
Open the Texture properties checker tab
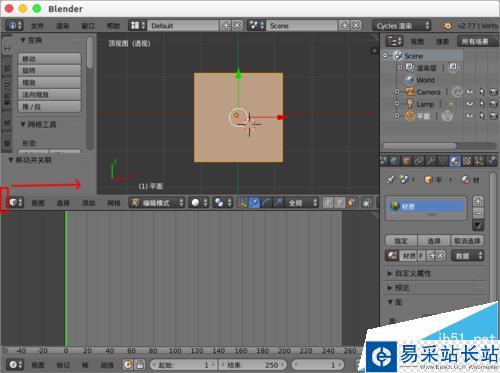click(x=467, y=161)
